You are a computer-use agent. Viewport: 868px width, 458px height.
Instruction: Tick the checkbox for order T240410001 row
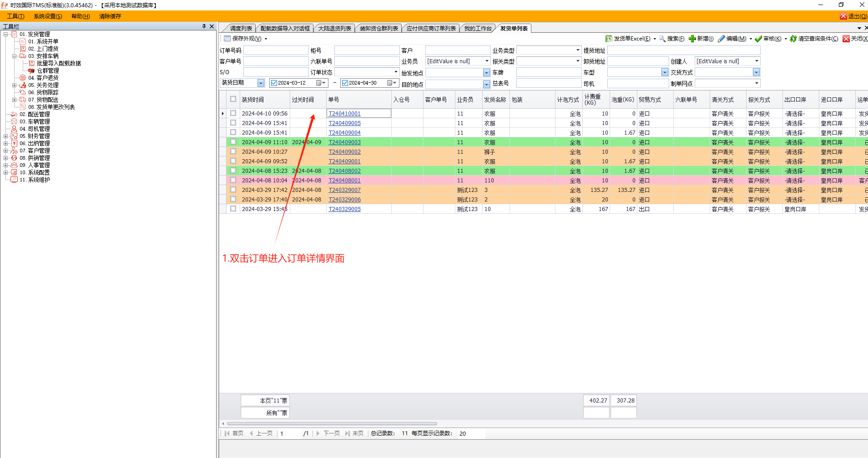click(x=233, y=113)
